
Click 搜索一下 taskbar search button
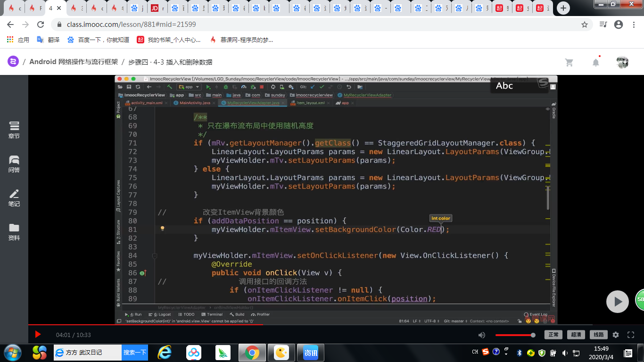pos(135,352)
